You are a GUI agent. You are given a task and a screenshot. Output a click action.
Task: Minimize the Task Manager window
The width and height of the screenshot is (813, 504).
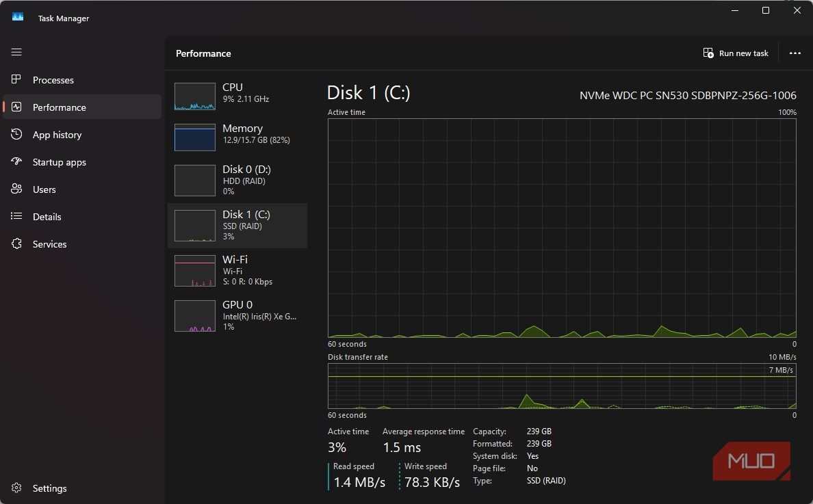tap(735, 10)
